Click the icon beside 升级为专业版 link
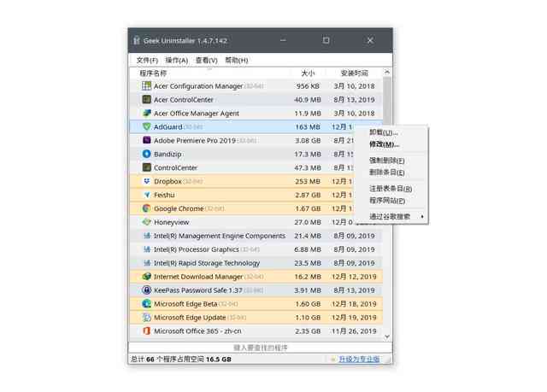 tap(333, 359)
